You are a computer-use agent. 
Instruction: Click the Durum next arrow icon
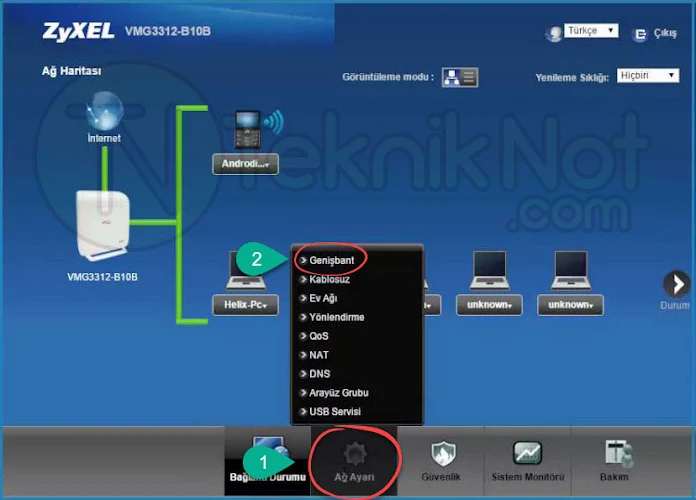coord(676,284)
